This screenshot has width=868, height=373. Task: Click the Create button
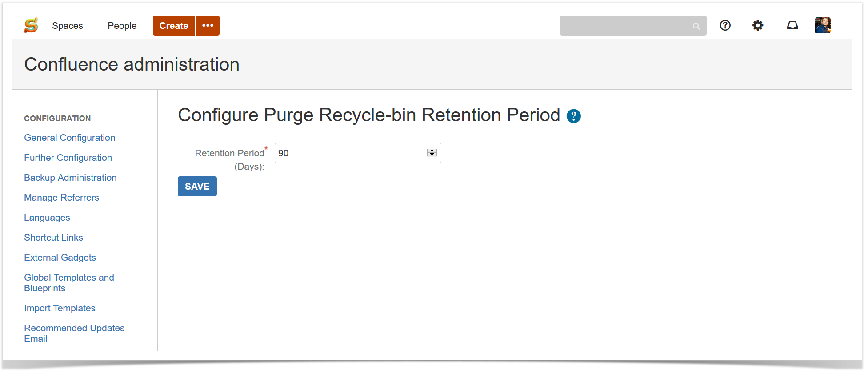click(x=174, y=25)
